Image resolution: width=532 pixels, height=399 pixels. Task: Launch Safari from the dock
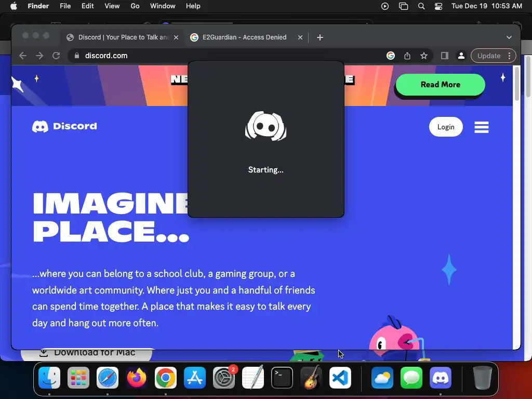108,378
